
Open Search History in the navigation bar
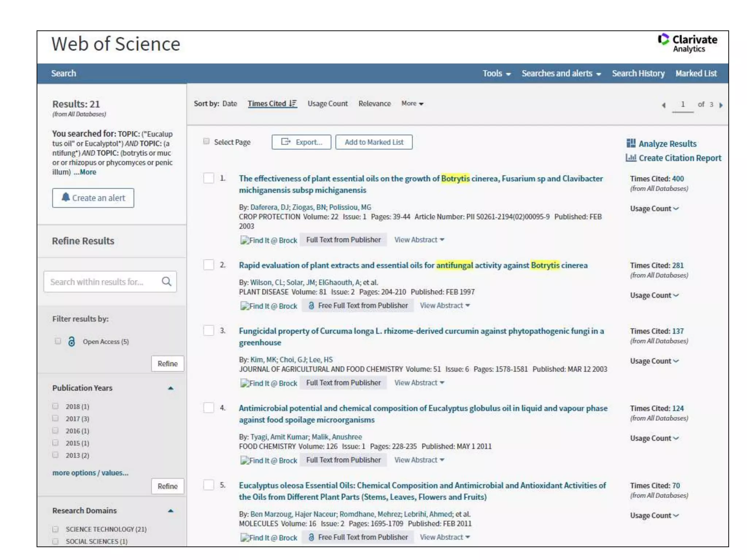(x=638, y=74)
